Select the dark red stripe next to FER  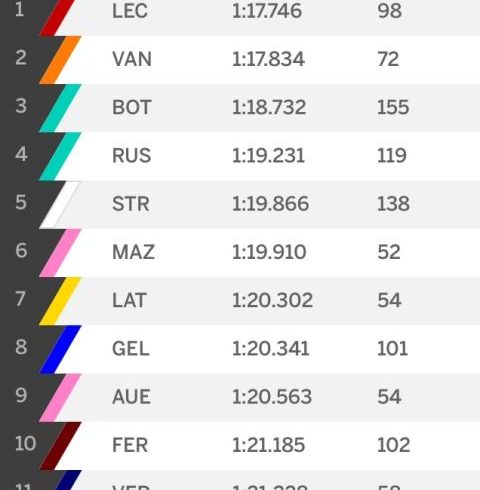(x=60, y=446)
